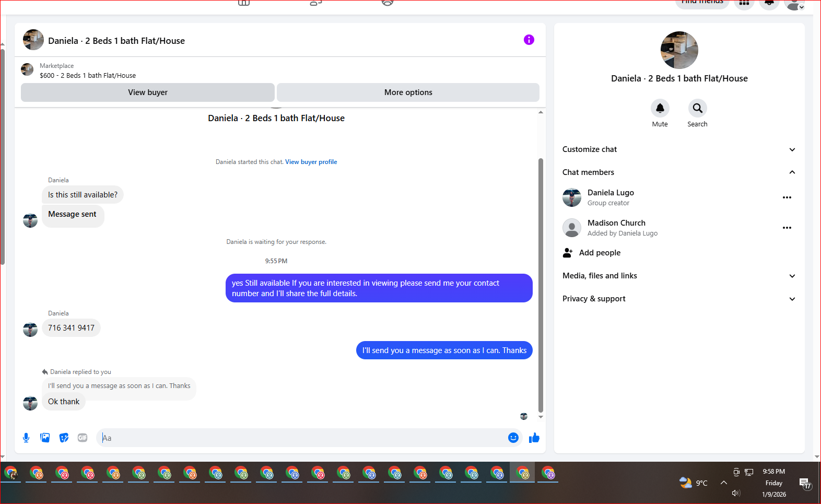Search in conversation with the magnifier icon
Image resolution: width=821 pixels, height=504 pixels.
coord(697,108)
